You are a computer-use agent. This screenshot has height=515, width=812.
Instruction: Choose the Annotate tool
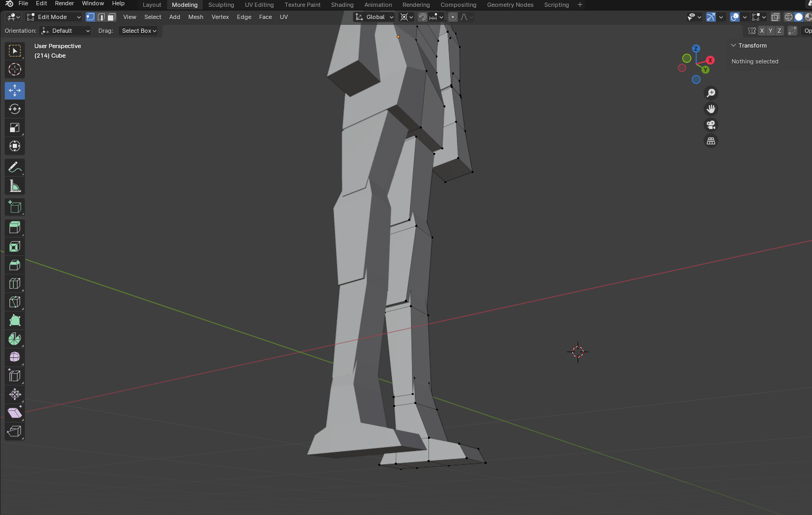click(15, 168)
